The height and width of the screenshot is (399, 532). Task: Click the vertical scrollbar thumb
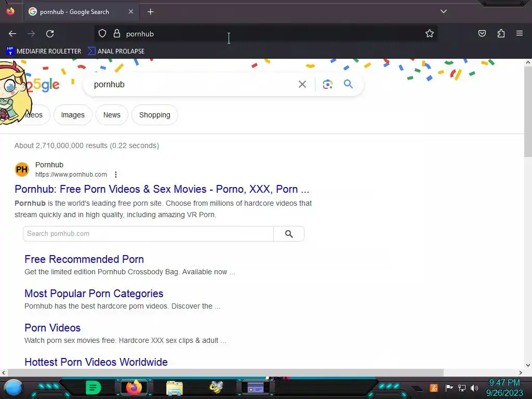[528, 111]
